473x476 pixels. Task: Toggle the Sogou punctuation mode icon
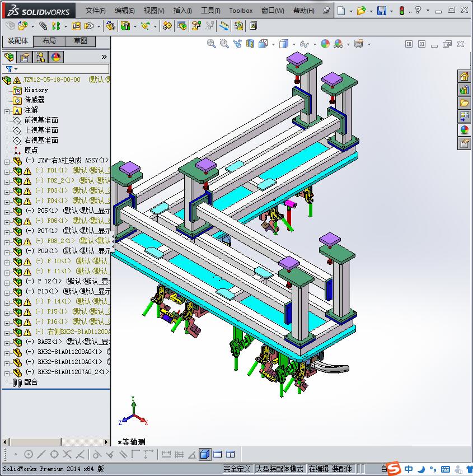coord(433,469)
